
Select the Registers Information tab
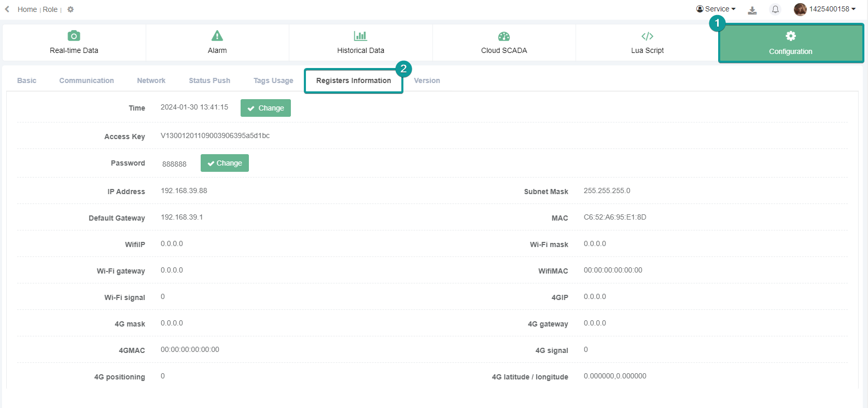click(354, 80)
